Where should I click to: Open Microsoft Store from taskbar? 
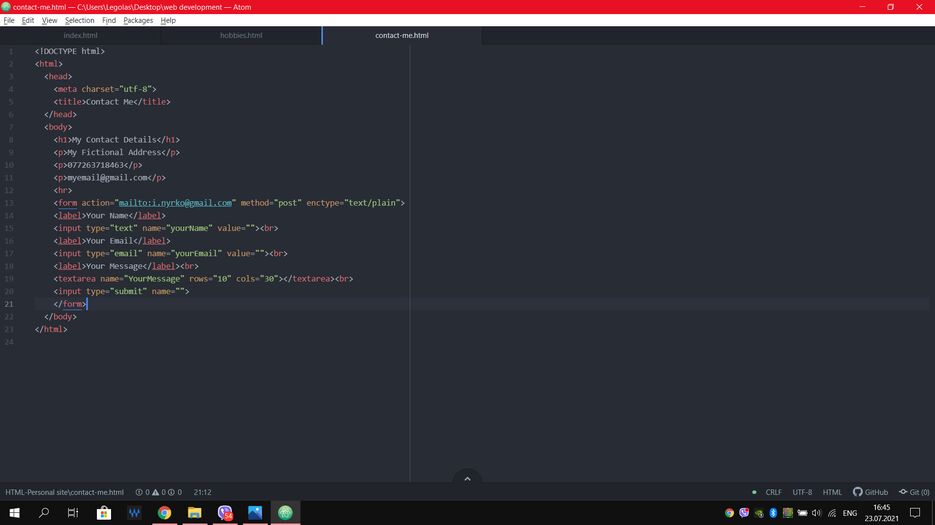click(104, 512)
